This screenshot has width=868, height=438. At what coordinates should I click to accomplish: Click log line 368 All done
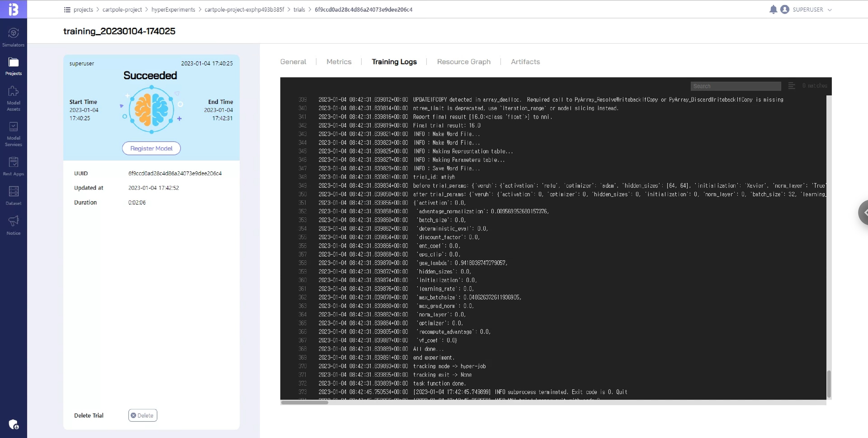[x=428, y=349]
